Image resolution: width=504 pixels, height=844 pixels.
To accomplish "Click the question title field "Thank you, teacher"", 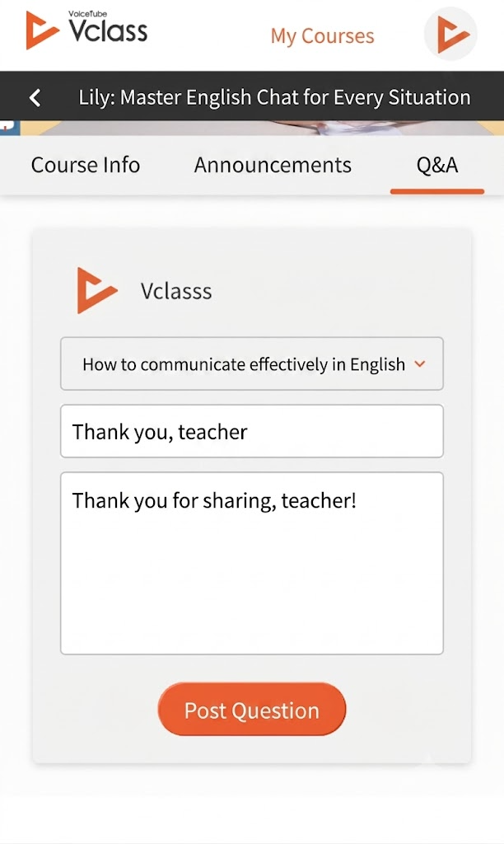I will click(252, 431).
